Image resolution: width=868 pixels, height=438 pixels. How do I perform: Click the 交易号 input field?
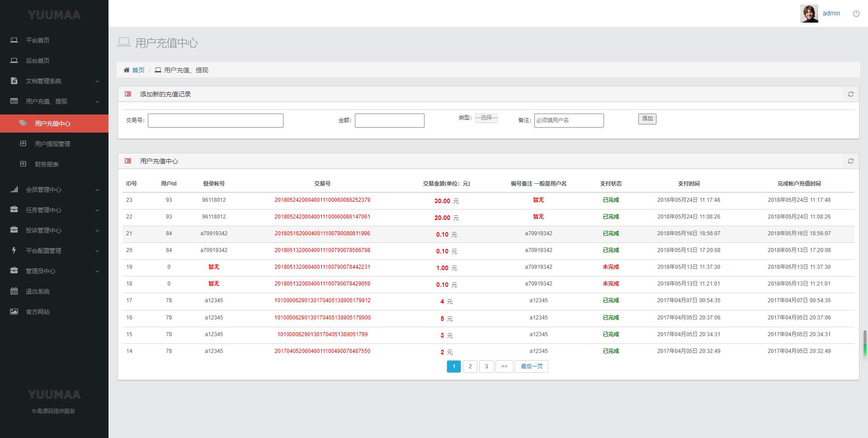[x=215, y=120]
